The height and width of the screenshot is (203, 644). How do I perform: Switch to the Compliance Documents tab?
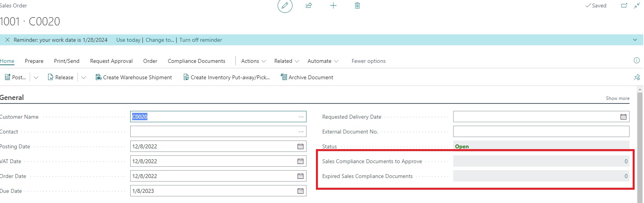tap(196, 61)
